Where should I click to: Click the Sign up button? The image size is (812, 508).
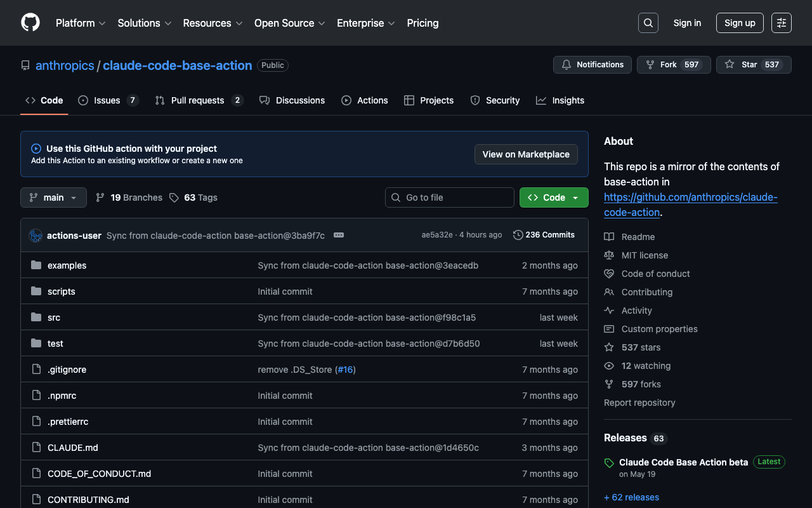coord(739,23)
